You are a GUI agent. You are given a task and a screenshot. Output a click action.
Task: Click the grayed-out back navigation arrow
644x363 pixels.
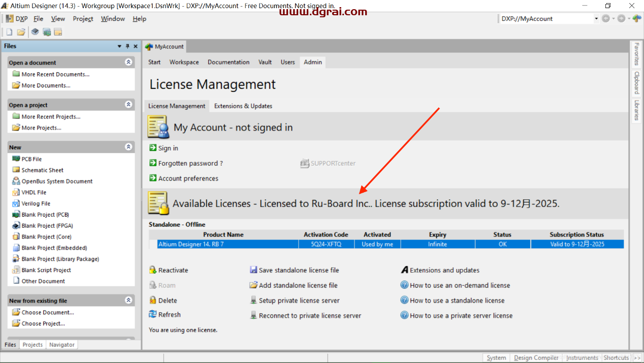click(605, 18)
